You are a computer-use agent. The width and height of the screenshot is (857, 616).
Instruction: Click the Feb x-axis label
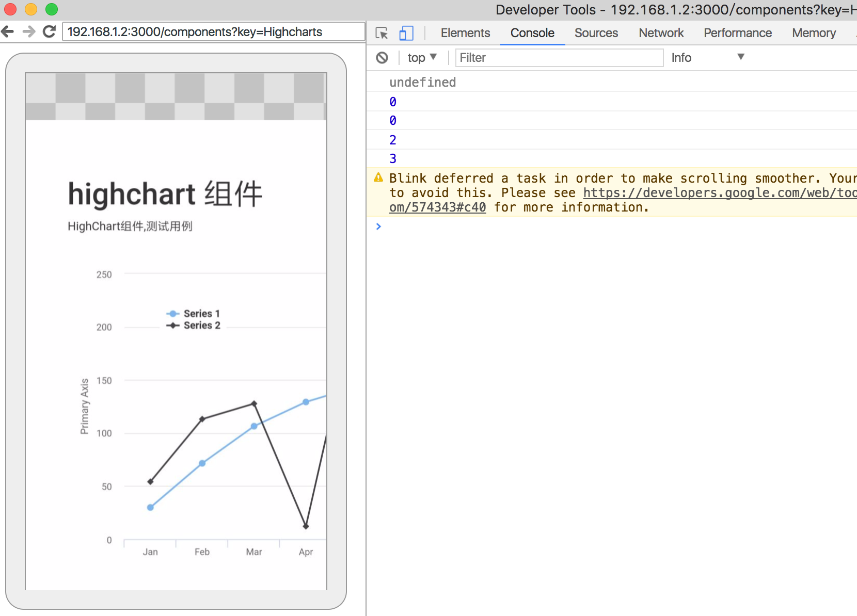click(x=202, y=552)
